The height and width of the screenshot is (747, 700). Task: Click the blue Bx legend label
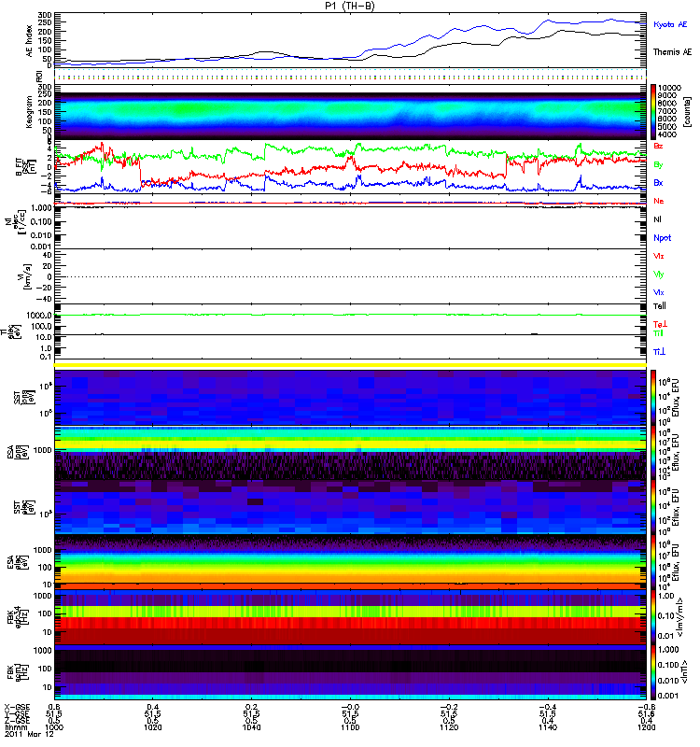pos(658,182)
